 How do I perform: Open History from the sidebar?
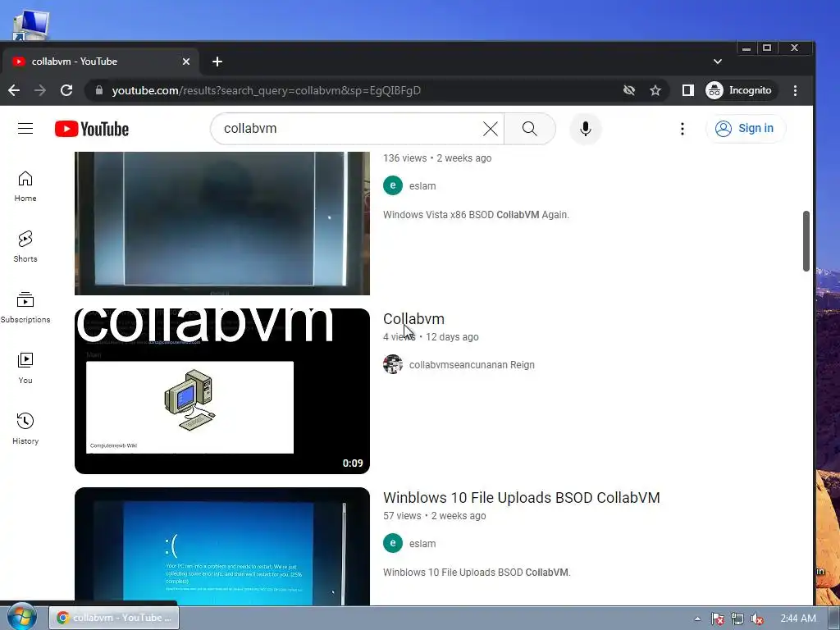[25, 429]
